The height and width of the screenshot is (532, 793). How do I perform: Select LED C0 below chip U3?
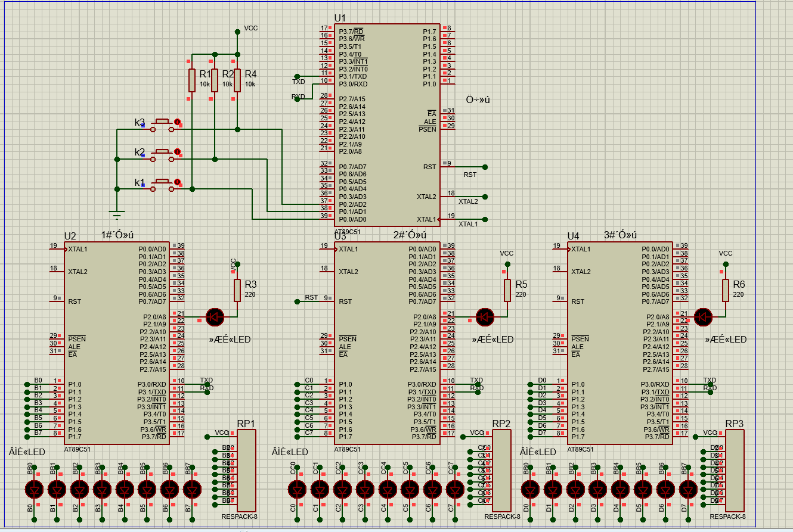(296, 490)
